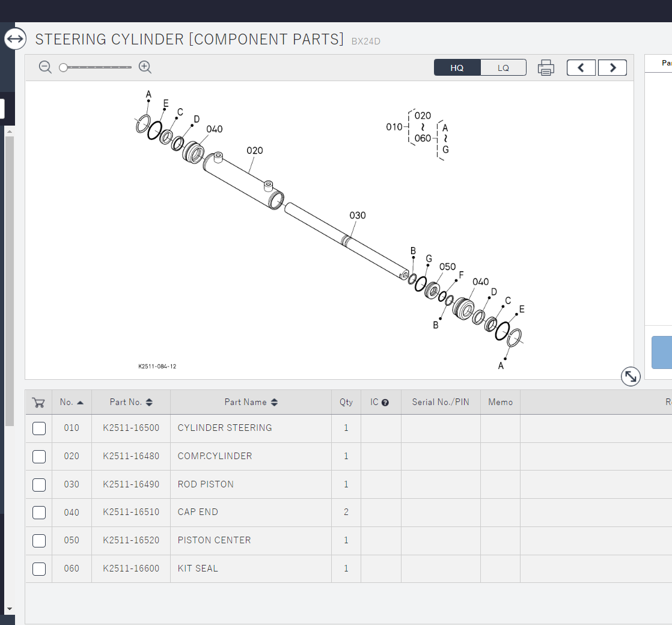The height and width of the screenshot is (625, 672).
Task: Check the box for CYLINDER STEERING
Action: pos(39,428)
